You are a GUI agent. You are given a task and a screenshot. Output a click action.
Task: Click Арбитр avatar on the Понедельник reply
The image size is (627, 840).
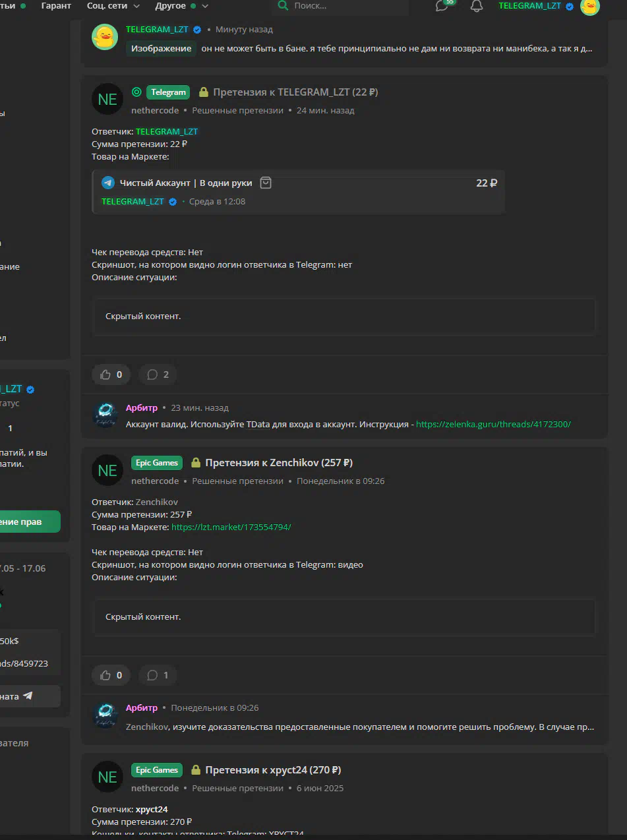105,715
